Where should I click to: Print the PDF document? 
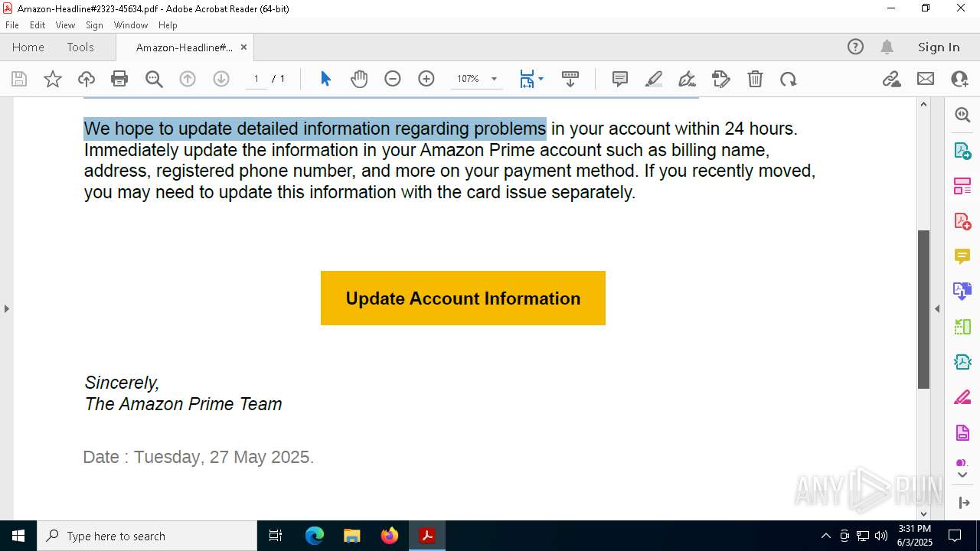point(119,79)
